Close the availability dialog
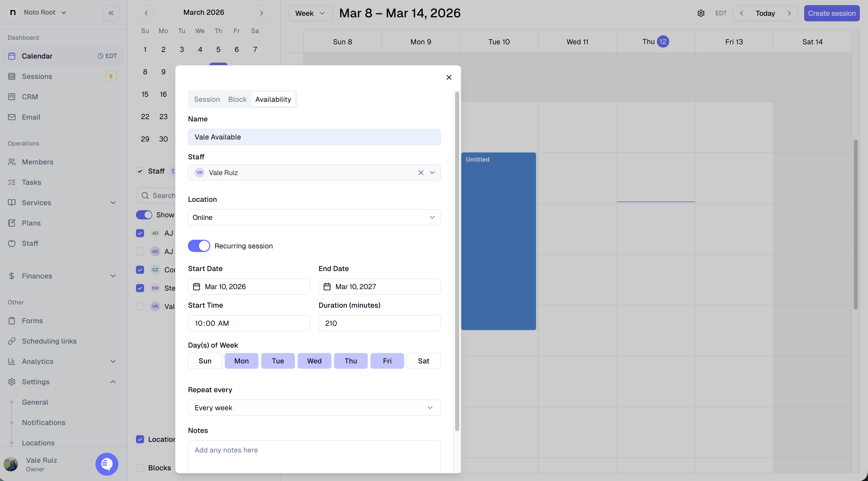 (x=449, y=77)
